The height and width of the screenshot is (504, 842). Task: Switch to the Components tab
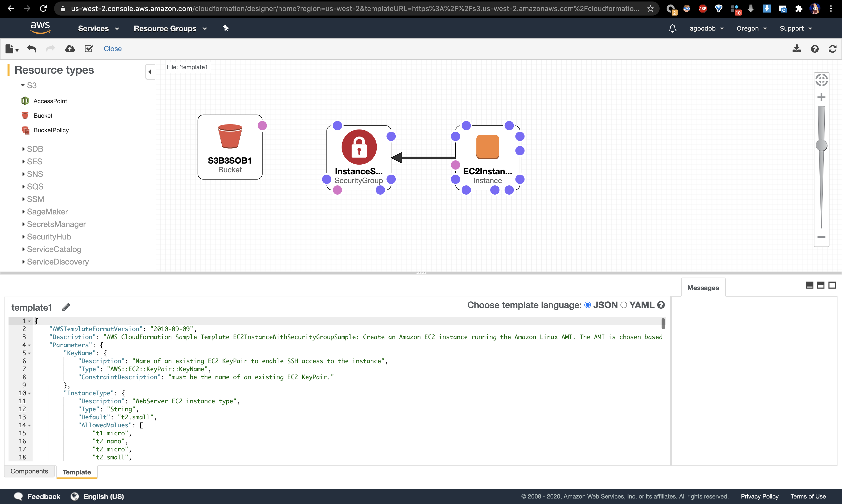[x=29, y=471]
